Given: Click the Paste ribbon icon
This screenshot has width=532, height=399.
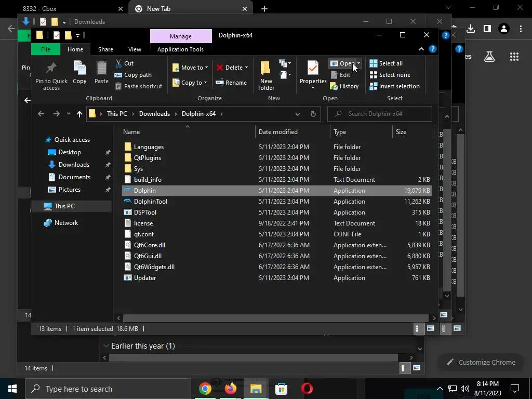Looking at the screenshot, I should click(101, 68).
